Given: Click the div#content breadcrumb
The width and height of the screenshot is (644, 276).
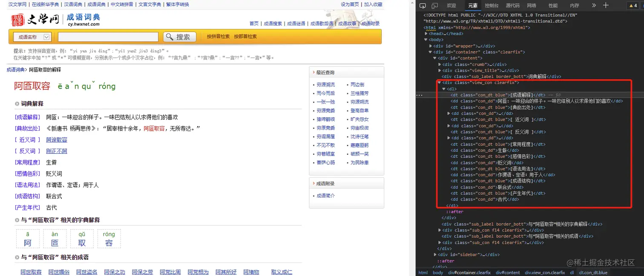Looking at the screenshot, I should [x=508, y=273].
